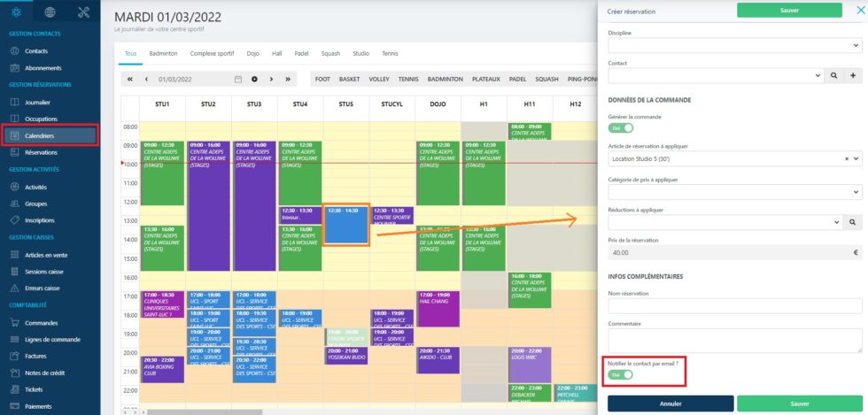Clear the Location Studio 5 article selection
The width and height of the screenshot is (868, 415).
click(x=846, y=158)
